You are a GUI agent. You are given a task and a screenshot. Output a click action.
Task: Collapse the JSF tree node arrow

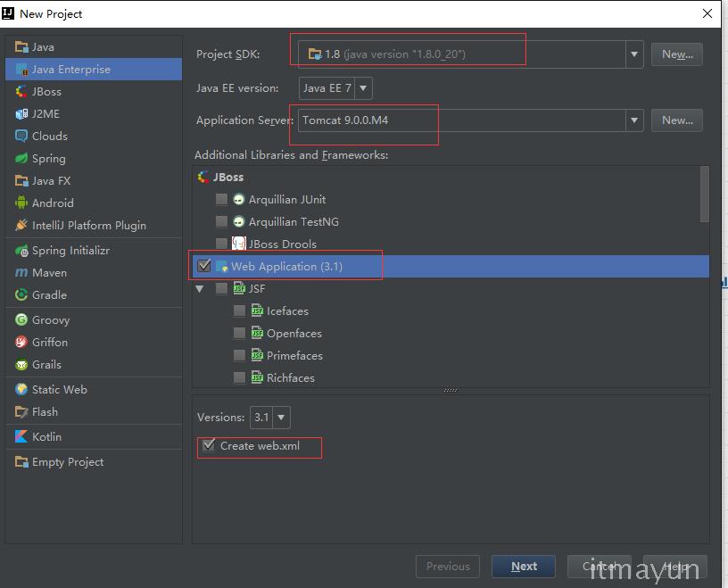point(200,289)
